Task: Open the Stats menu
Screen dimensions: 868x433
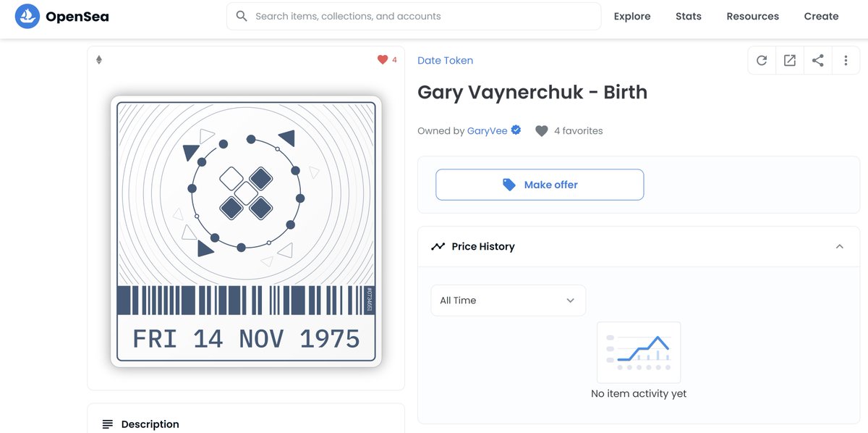Action: (689, 16)
